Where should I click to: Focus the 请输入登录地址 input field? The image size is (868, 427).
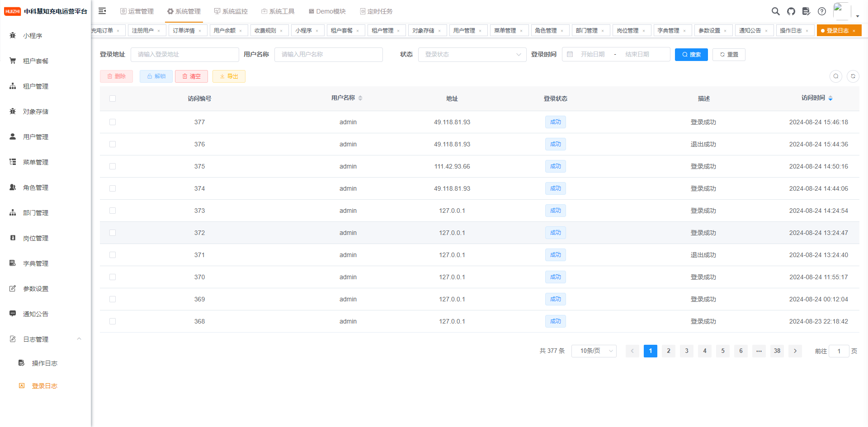pos(184,55)
